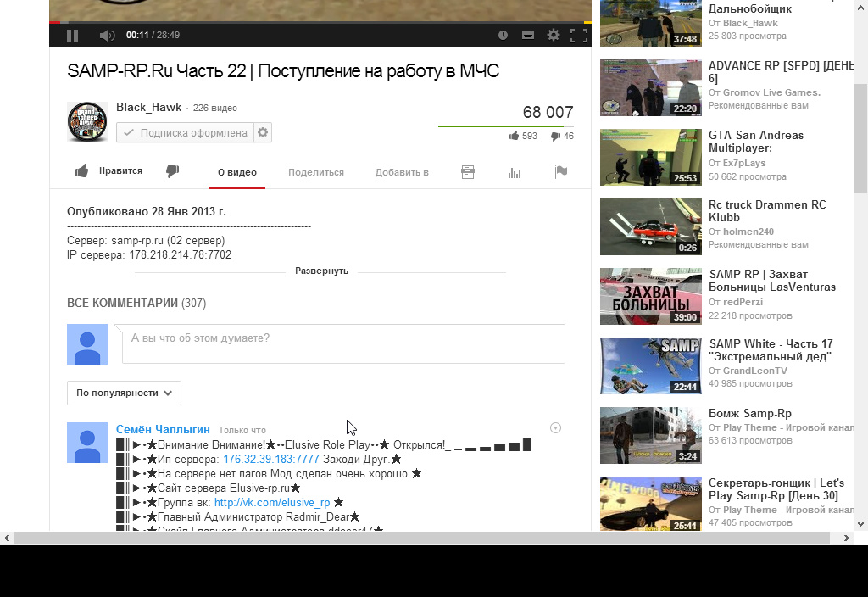Open 'Дальнобойщик' video thumbnail
The image size is (868, 597).
click(x=650, y=23)
